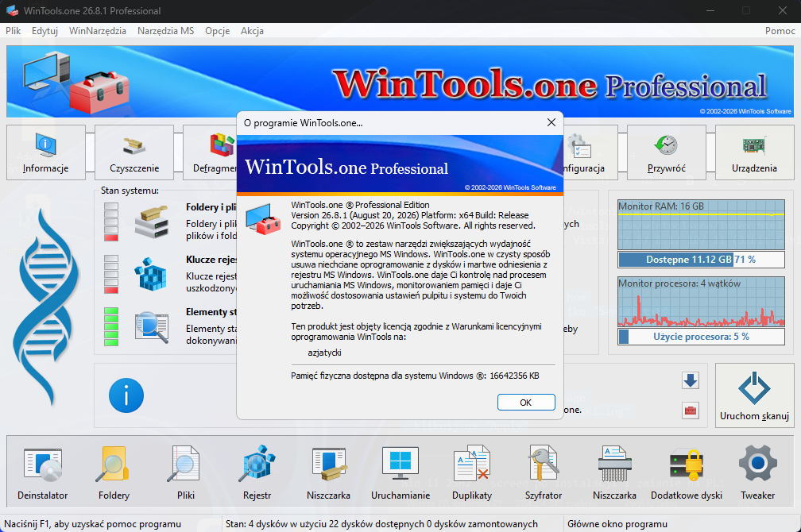Click the Foldery i pliki level indicator
801x532 pixels.
(x=111, y=222)
